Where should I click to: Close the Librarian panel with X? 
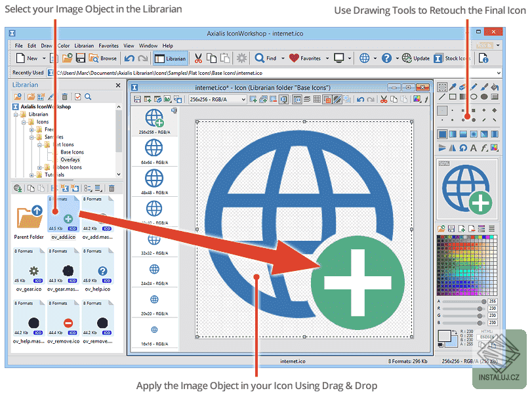click(x=117, y=85)
